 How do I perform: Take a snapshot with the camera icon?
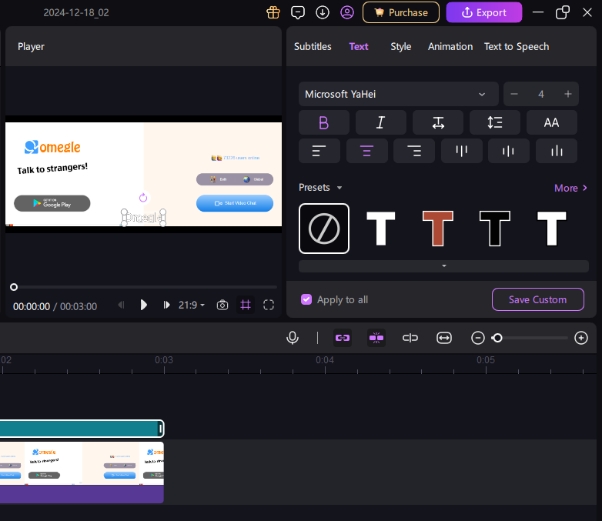[222, 305]
